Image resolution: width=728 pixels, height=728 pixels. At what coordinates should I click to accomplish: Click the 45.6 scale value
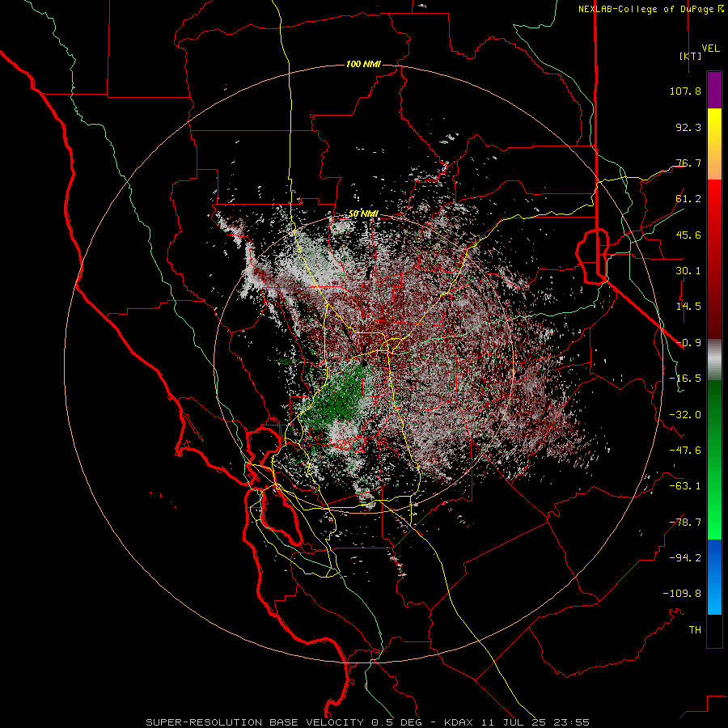pos(688,235)
